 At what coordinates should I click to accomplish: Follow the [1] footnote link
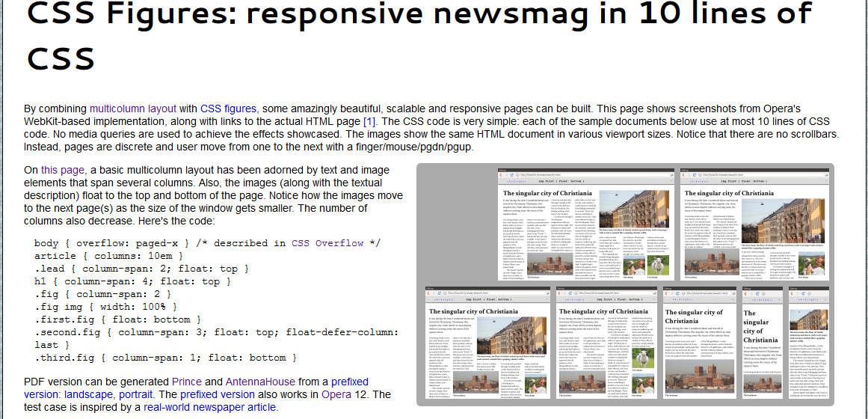coord(369,121)
